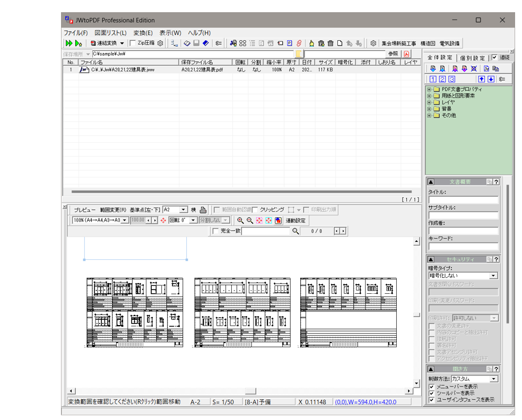
Task: Switch to the 個別設定 tab
Action: point(473,58)
